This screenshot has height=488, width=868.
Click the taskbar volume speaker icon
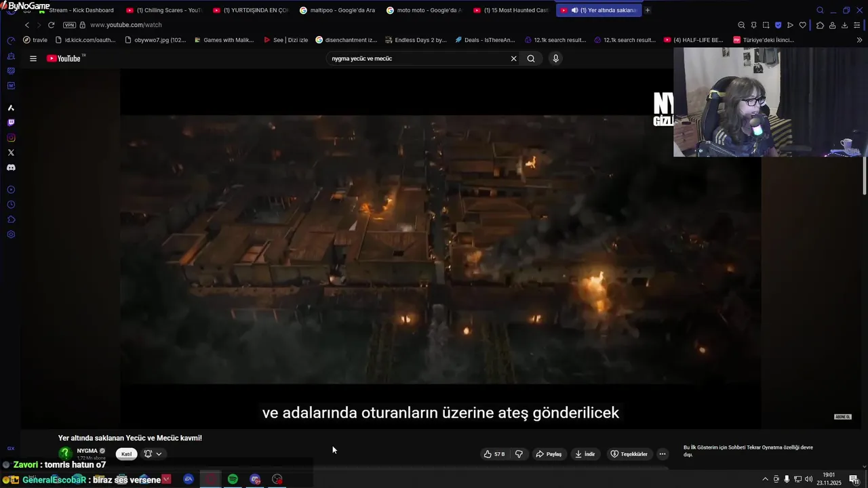(808, 479)
